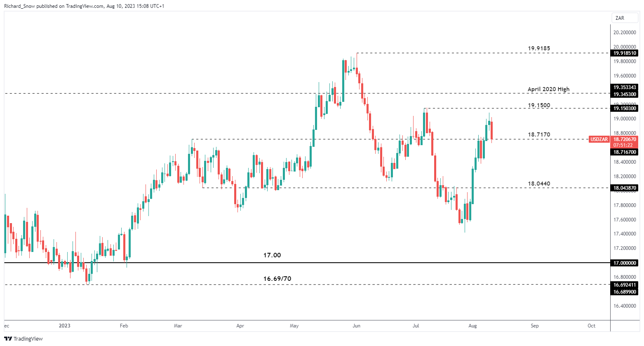Click the 2023 label on time axis
644x346 pixels.
point(65,326)
